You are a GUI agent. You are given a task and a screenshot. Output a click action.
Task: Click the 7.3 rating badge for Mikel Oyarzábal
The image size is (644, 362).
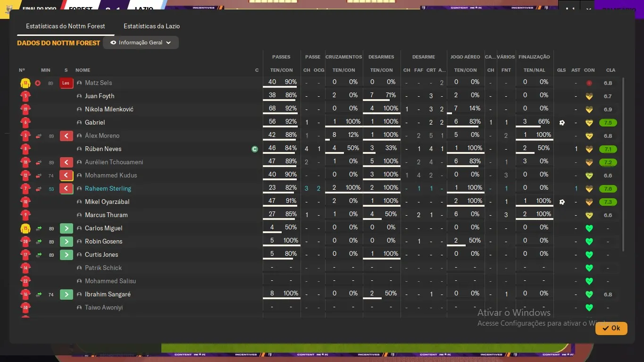tap(608, 202)
